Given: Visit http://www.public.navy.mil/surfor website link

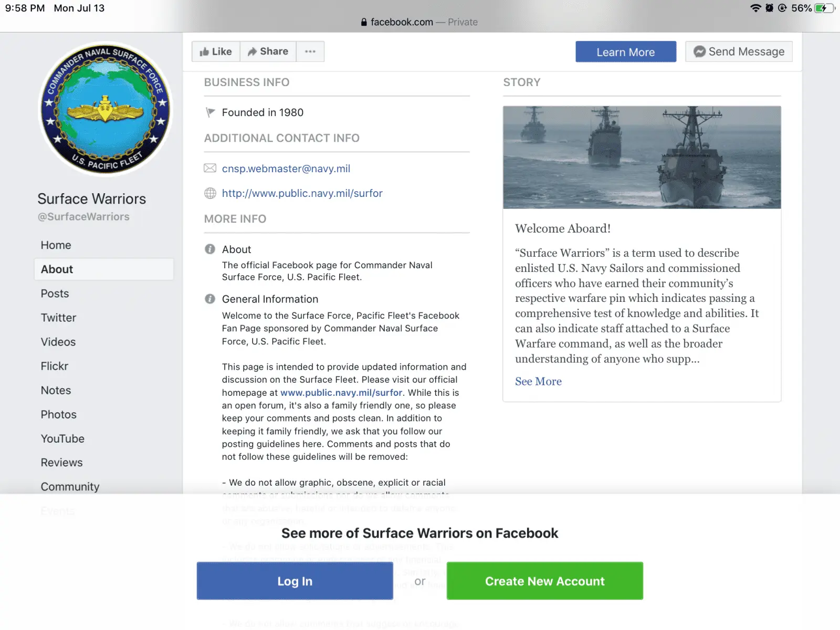Looking at the screenshot, I should click(x=302, y=193).
